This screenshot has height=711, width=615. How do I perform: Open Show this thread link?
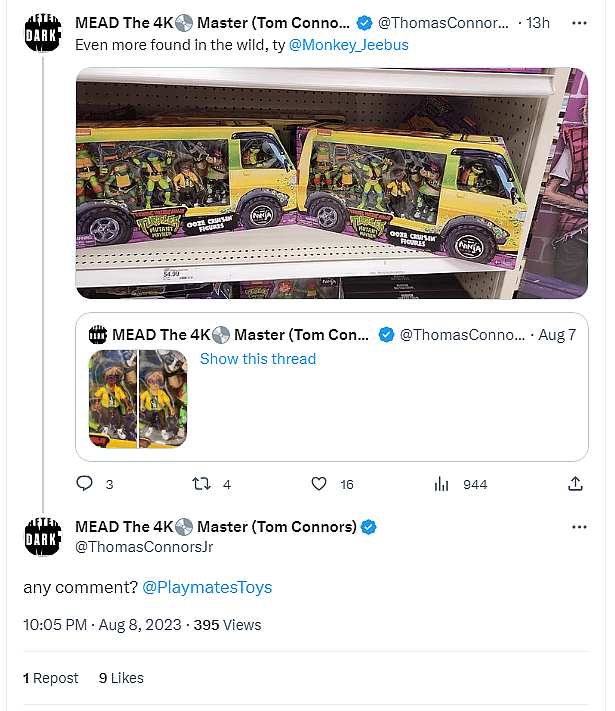pyautogui.click(x=258, y=359)
